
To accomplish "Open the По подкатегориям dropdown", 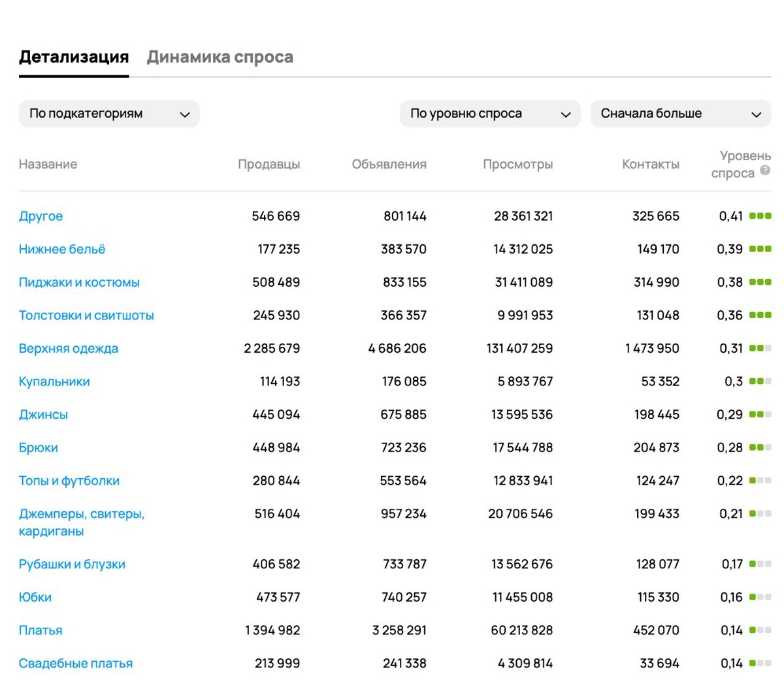I will click(109, 114).
